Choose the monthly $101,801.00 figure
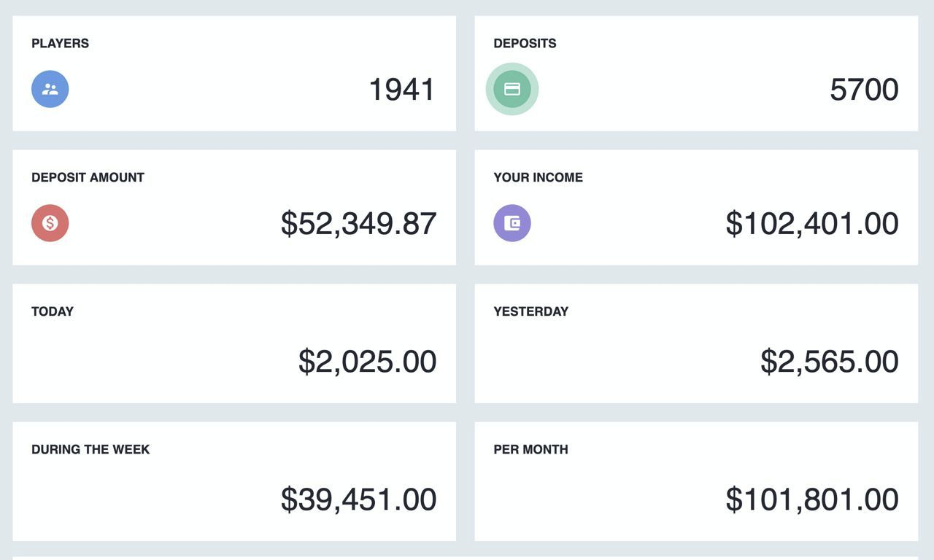934x560 pixels. [811, 499]
